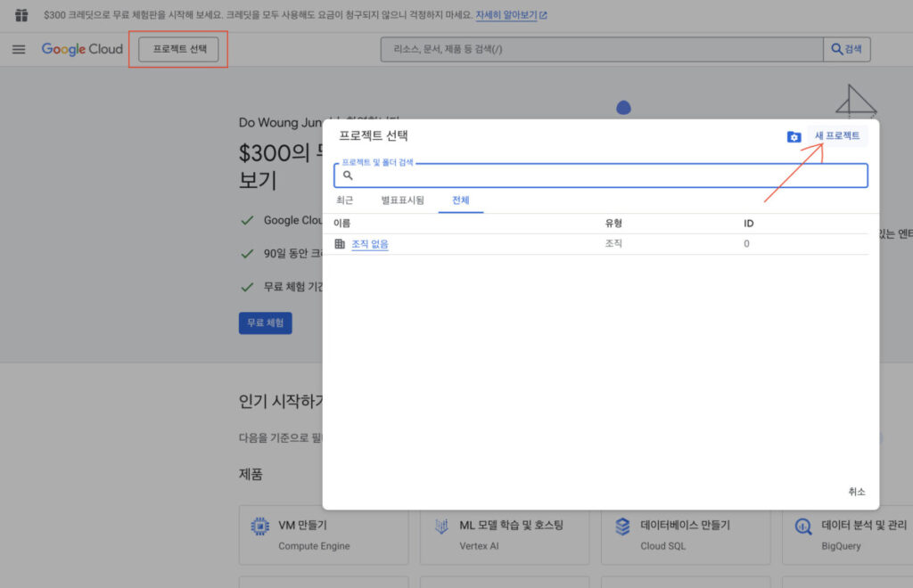
Task: Open the VM 만들기 card
Action: [x=324, y=535]
